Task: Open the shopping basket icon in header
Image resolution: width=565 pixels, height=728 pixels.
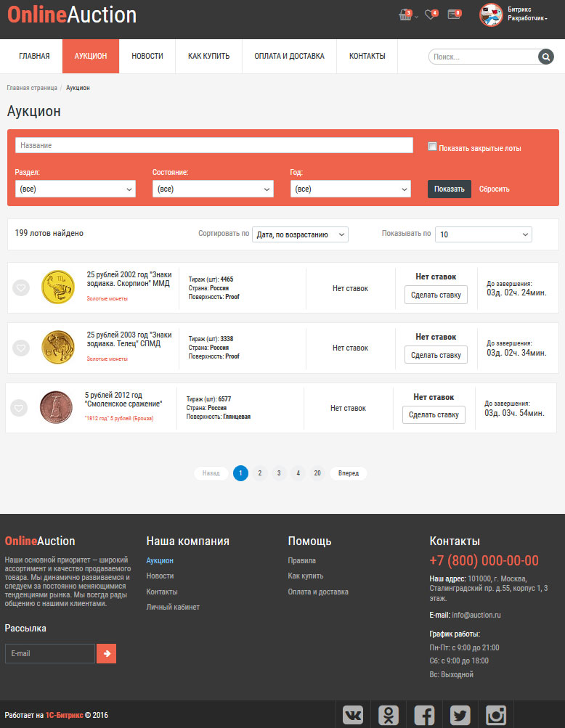Action: coord(405,15)
